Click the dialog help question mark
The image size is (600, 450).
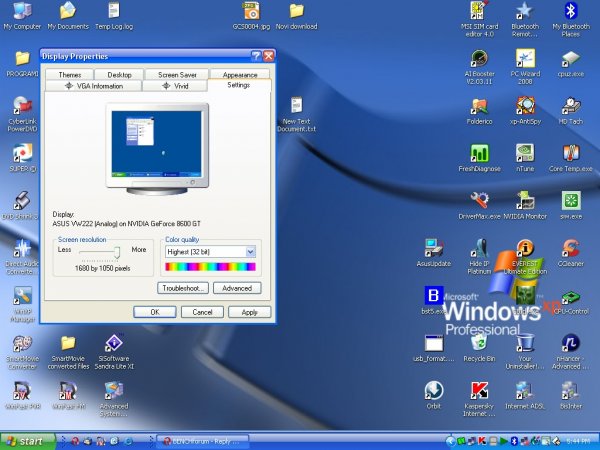[256, 56]
